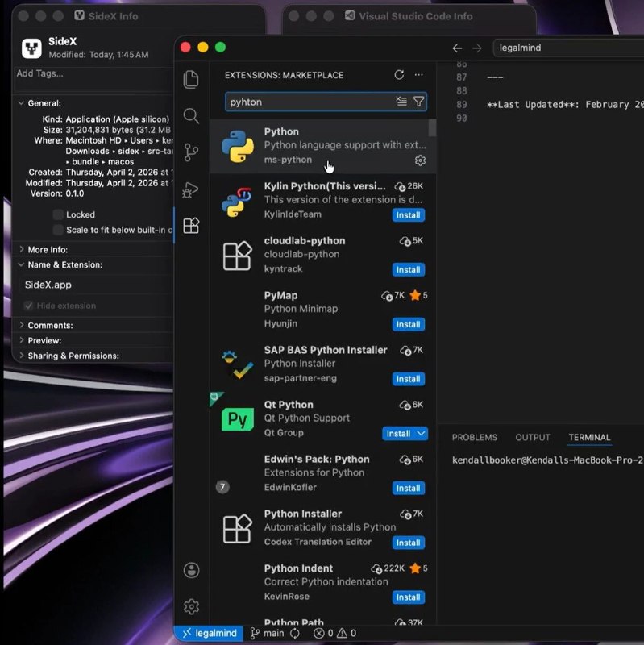Image resolution: width=644 pixels, height=645 pixels.
Task: Open the Python Indent extension entry
Action: [x=323, y=582]
